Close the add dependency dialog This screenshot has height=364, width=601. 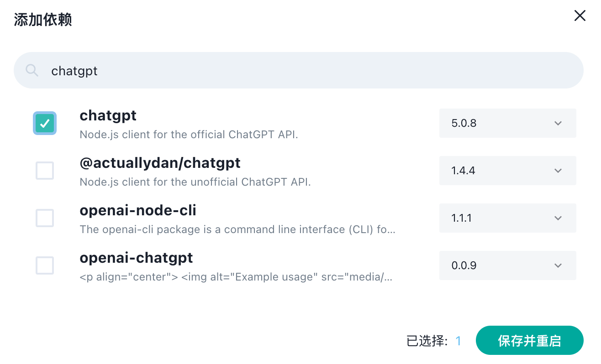pyautogui.click(x=580, y=16)
